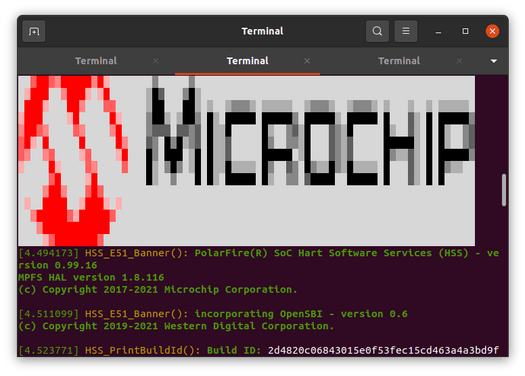Close the third Terminal tab
The width and height of the screenshot is (525, 376).
tap(459, 61)
